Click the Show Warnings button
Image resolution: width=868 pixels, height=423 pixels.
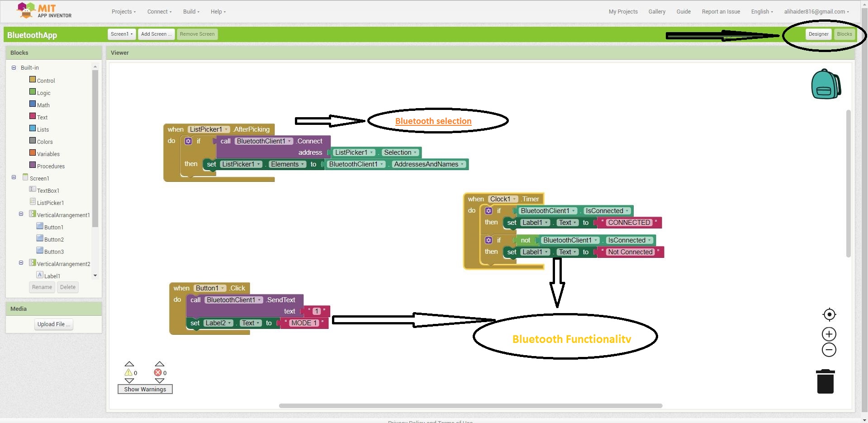click(145, 389)
